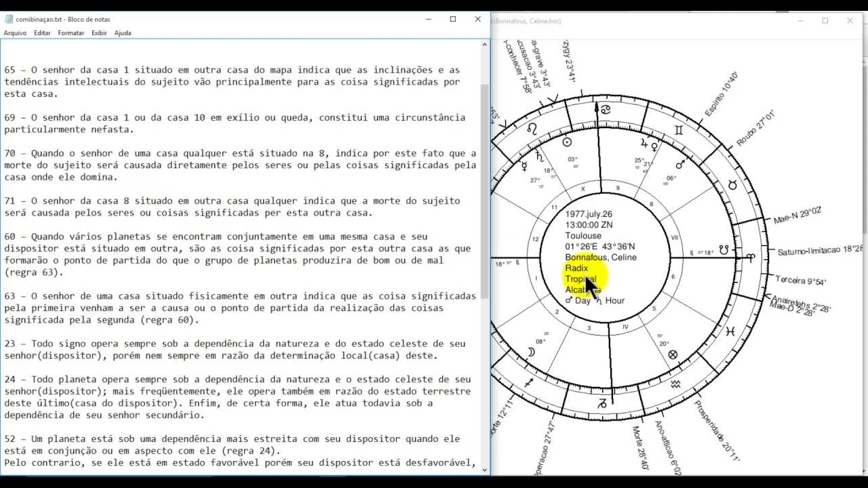Select the Gemini sign glyph on the chart
Viewport: 868px width, 488px height.
(x=679, y=129)
